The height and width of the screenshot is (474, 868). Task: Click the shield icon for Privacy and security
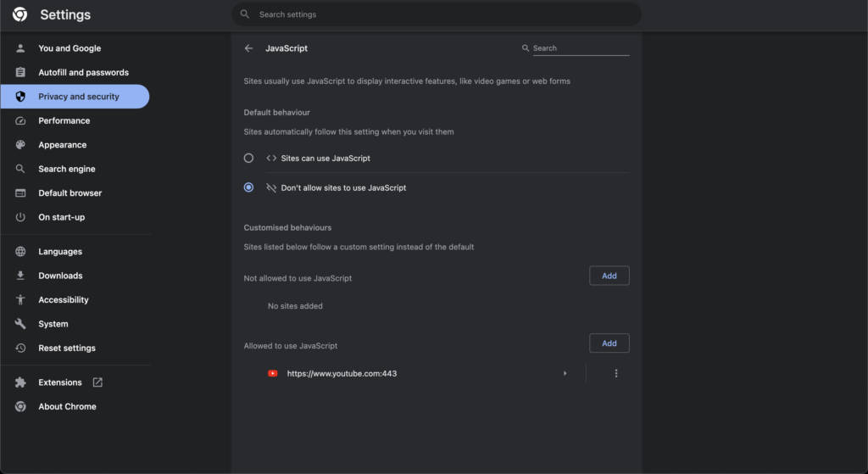click(20, 97)
